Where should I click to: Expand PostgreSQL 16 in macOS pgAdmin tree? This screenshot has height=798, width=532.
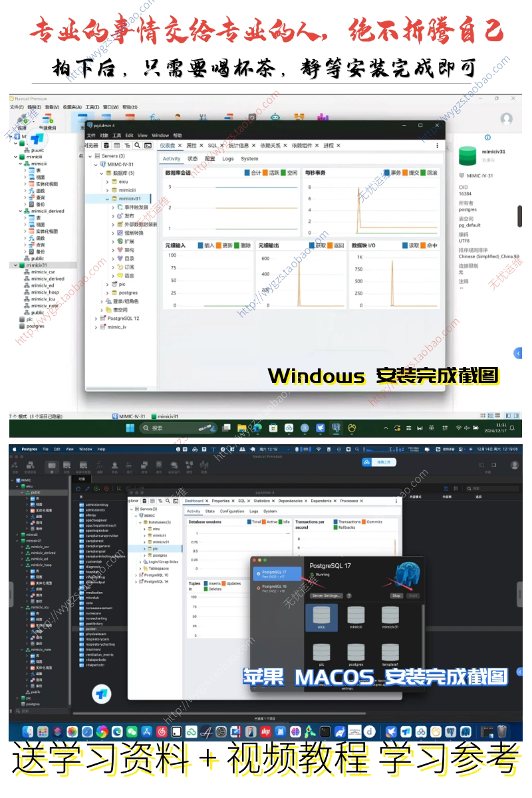tap(134, 581)
